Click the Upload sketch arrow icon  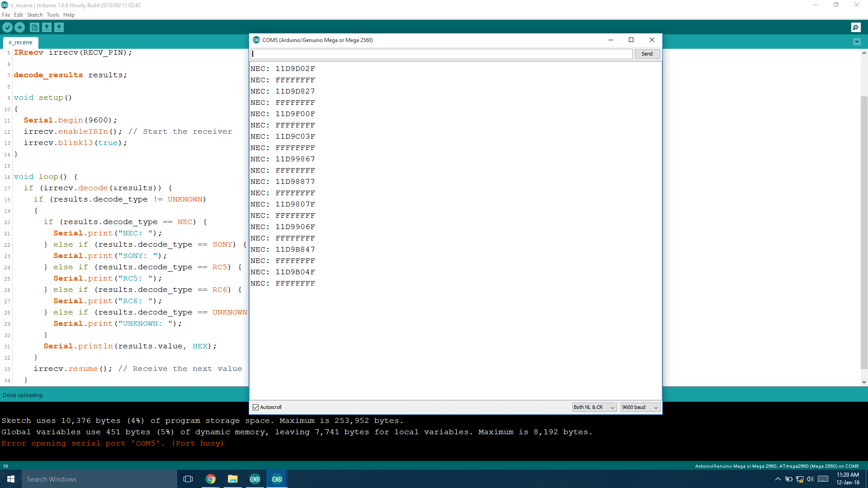click(x=20, y=28)
